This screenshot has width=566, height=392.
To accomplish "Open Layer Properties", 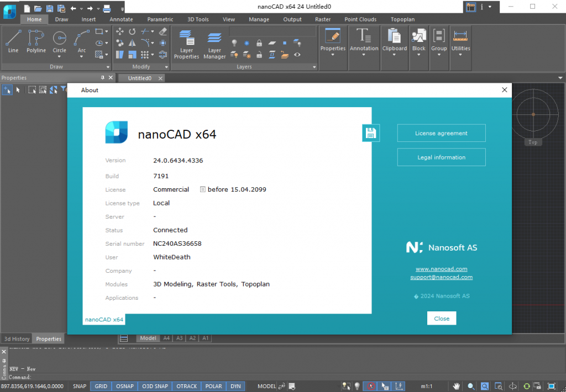I will (186, 44).
